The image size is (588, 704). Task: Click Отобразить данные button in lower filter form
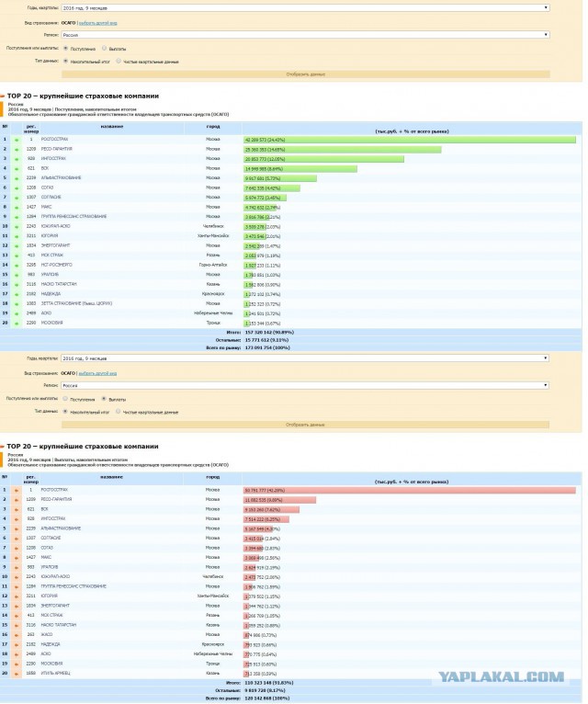click(305, 425)
